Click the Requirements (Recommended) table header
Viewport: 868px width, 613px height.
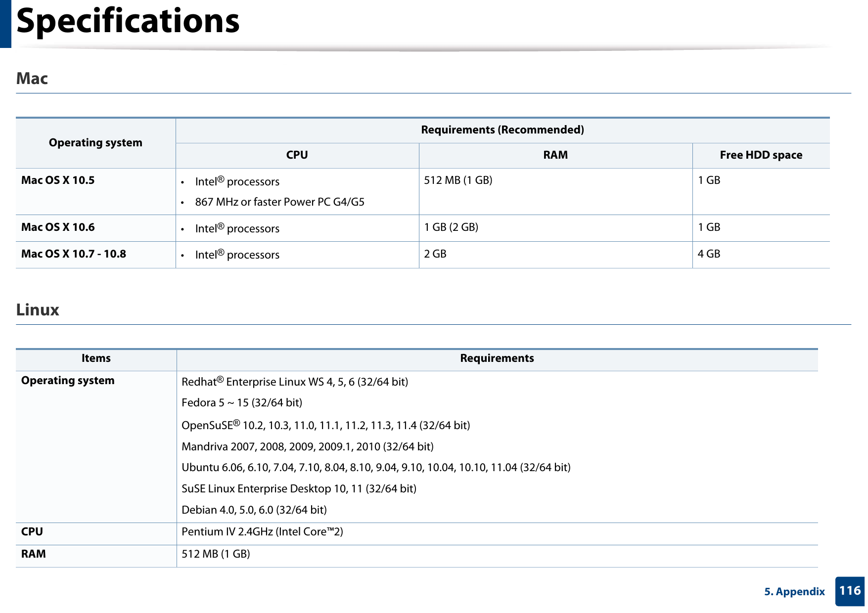[503, 130]
